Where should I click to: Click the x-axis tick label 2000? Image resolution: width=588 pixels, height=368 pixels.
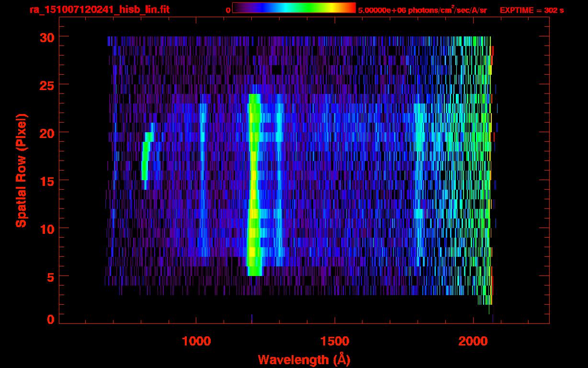click(x=473, y=341)
